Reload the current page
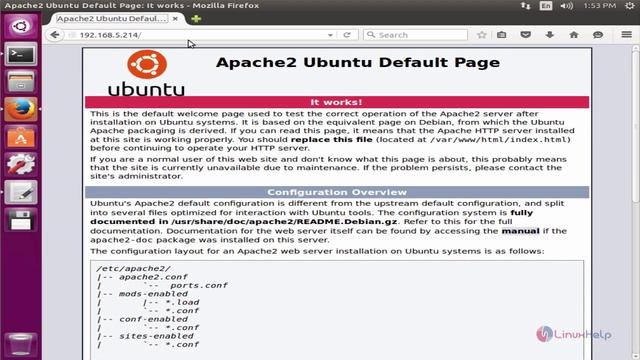The width and height of the screenshot is (640, 360). (x=347, y=35)
